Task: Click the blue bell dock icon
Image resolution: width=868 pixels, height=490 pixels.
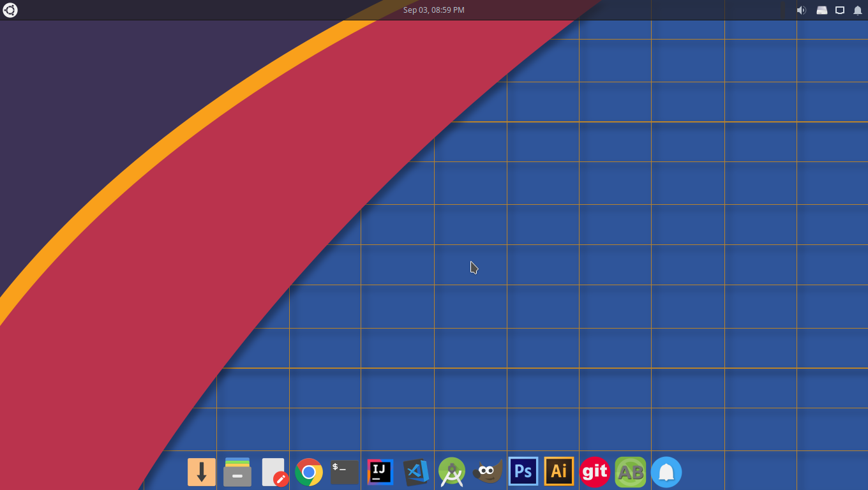Action: coord(666,472)
